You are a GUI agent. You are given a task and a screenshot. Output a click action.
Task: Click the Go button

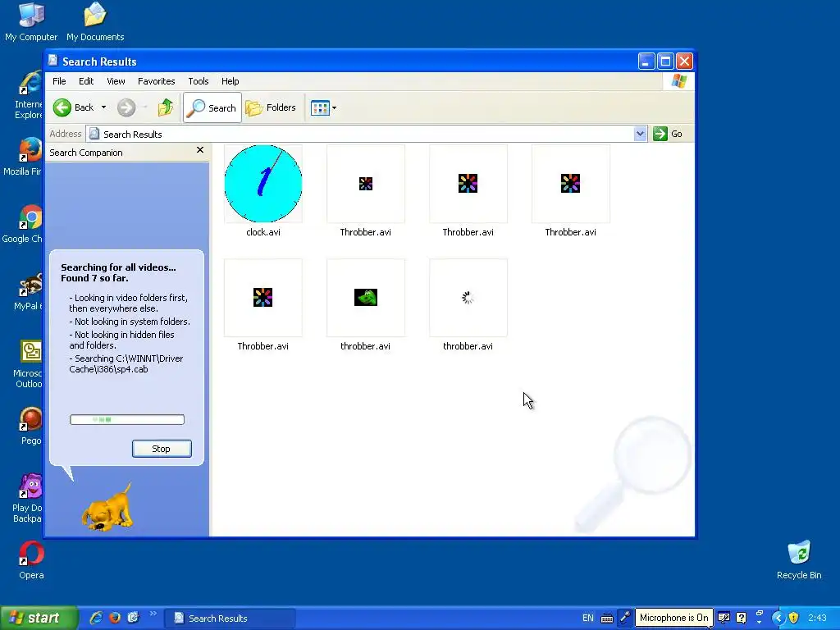[x=668, y=134]
